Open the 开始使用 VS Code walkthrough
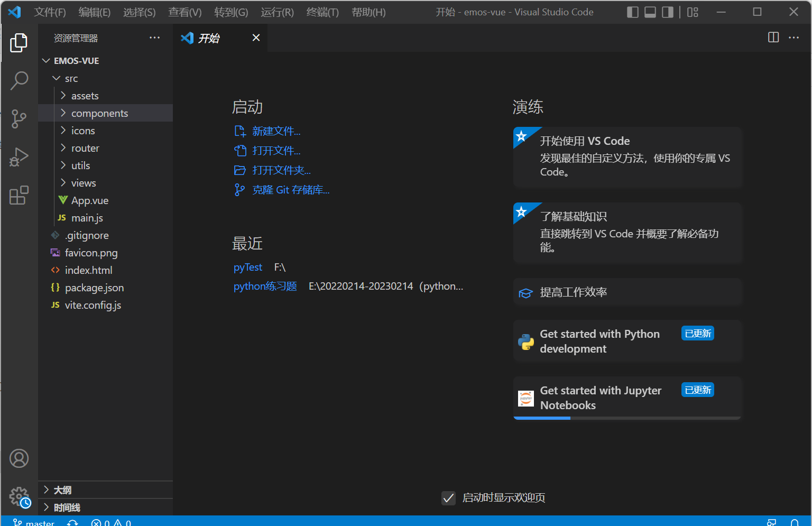The width and height of the screenshot is (812, 526). (628, 157)
